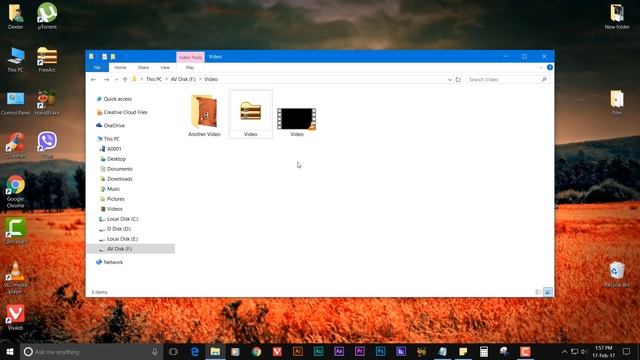
Task: Open Adobe Premiere Pro from taskbar
Action: click(x=359, y=351)
